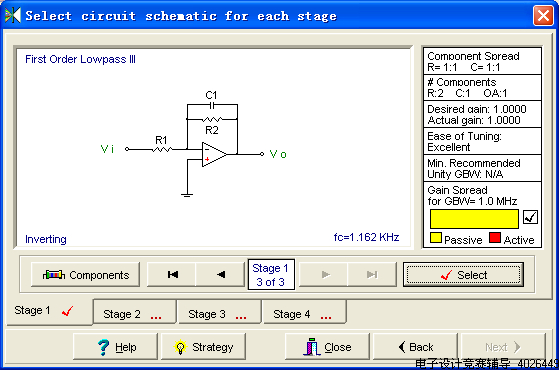Click the 'fc=1.162 KHz' value
The height and width of the screenshot is (370, 559).
366,237
